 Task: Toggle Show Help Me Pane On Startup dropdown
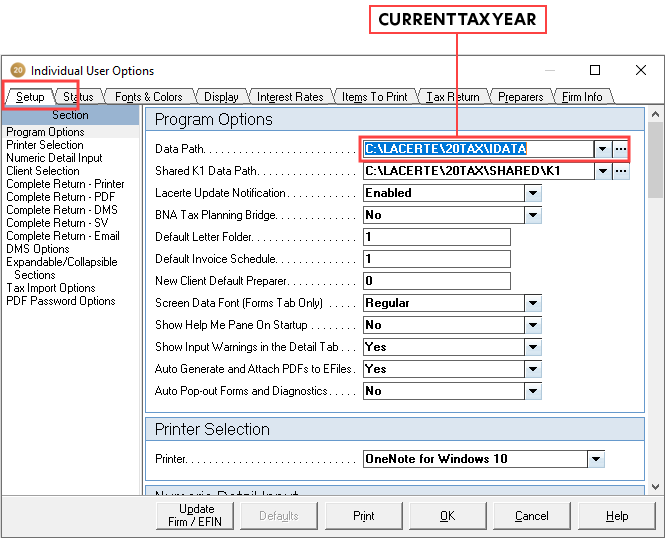pyautogui.click(x=533, y=325)
